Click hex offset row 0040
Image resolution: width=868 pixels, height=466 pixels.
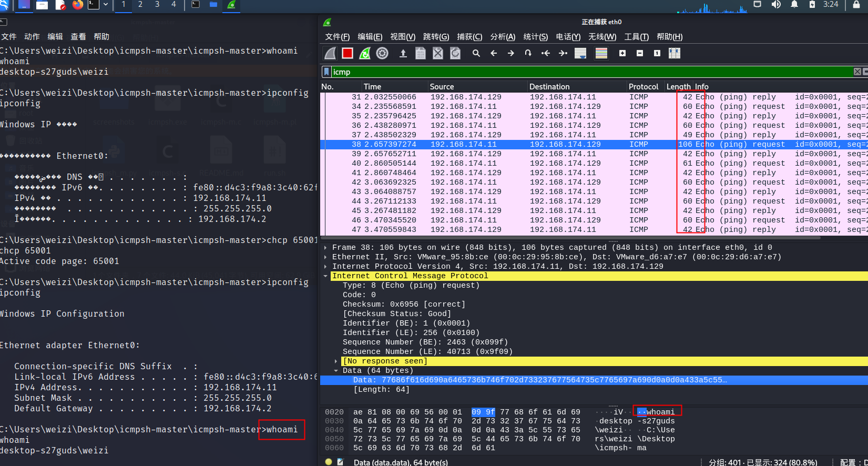click(x=334, y=430)
